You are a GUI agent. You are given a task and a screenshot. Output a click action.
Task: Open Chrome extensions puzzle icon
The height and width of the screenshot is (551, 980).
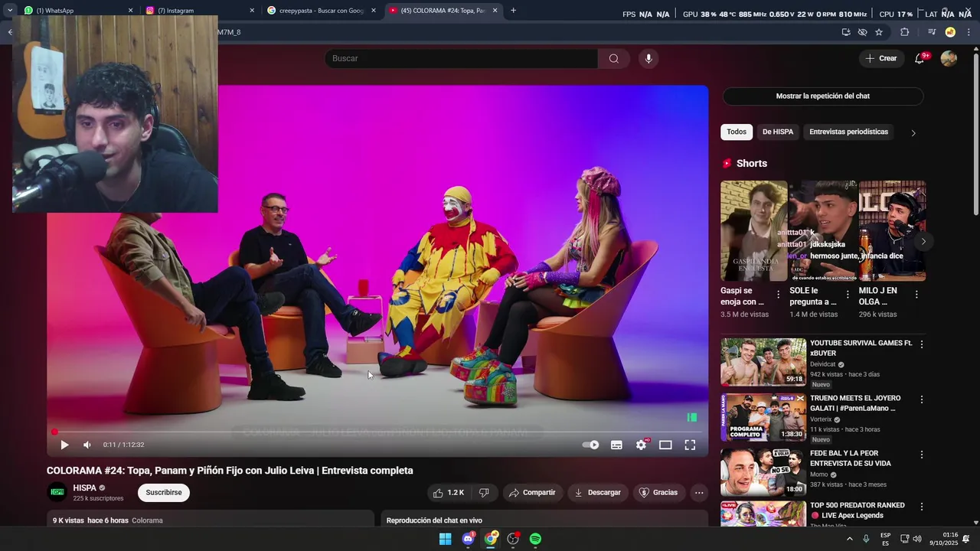click(905, 32)
